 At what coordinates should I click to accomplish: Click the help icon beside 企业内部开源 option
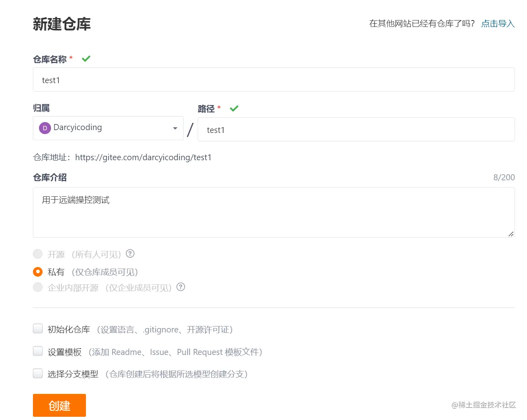(x=181, y=287)
